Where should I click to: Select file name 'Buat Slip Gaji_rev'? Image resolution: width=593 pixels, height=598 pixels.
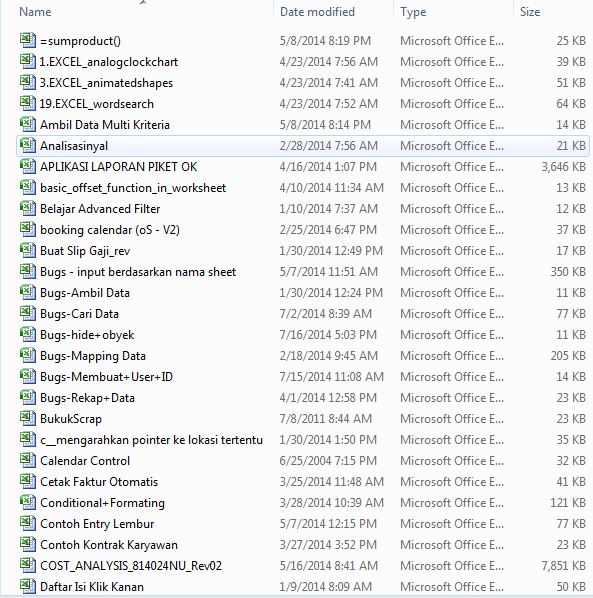tap(85, 251)
